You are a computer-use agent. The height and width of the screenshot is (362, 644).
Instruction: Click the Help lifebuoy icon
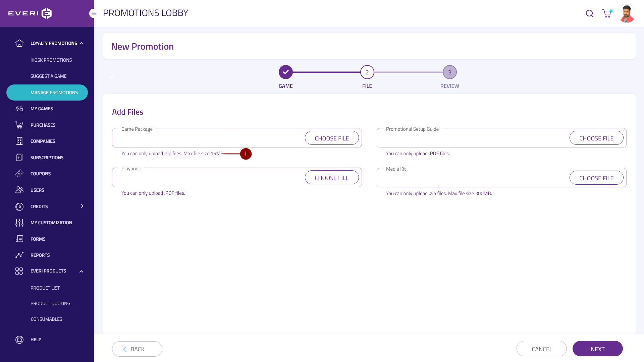[x=19, y=340]
